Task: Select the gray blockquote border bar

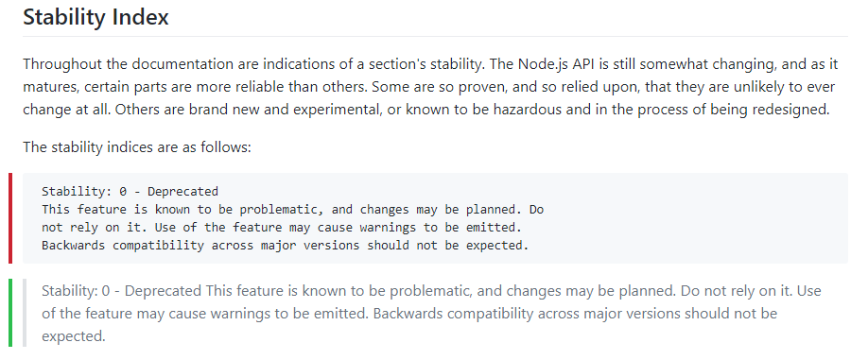Action: [25, 313]
